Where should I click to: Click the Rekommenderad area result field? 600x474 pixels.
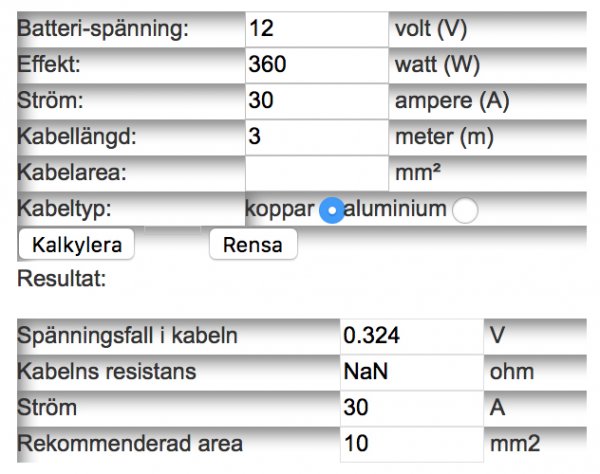click(410, 443)
